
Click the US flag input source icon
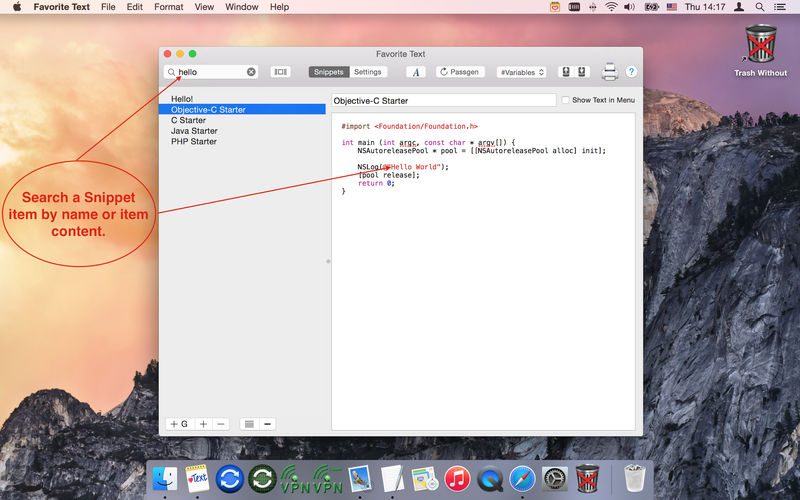pyautogui.click(x=671, y=7)
